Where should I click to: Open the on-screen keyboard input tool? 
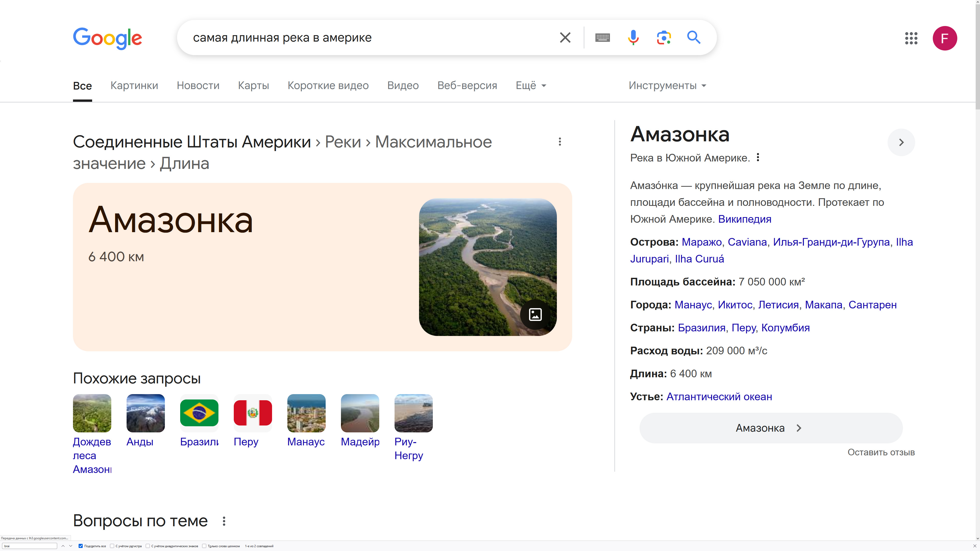[x=602, y=38]
